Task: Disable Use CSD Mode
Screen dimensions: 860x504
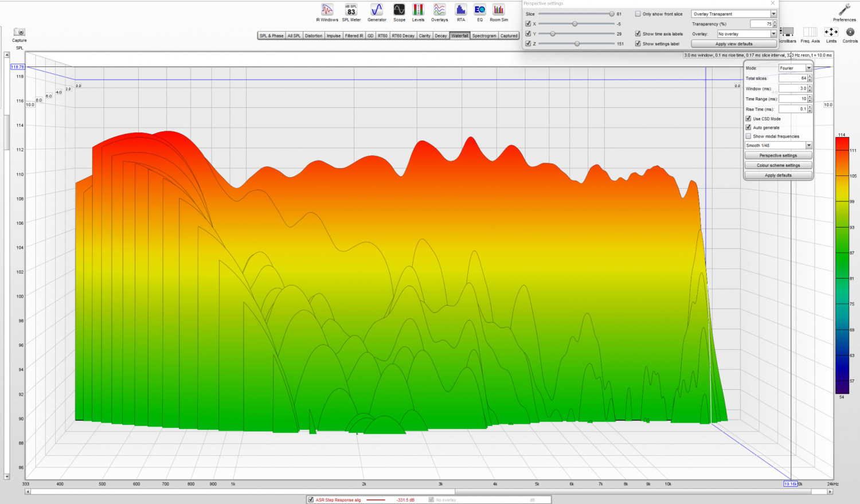Action: [x=748, y=119]
